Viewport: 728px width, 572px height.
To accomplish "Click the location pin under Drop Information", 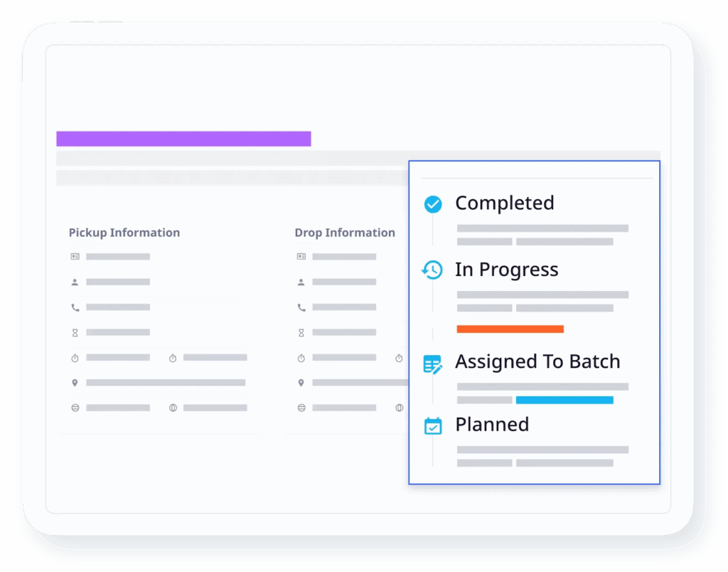I will [301, 383].
